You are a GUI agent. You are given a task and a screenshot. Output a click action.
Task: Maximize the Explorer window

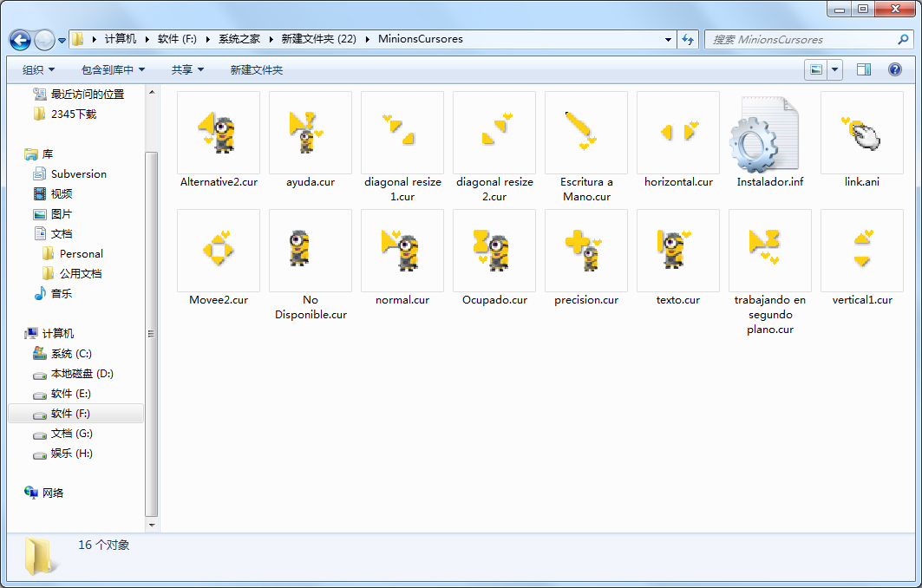(863, 9)
